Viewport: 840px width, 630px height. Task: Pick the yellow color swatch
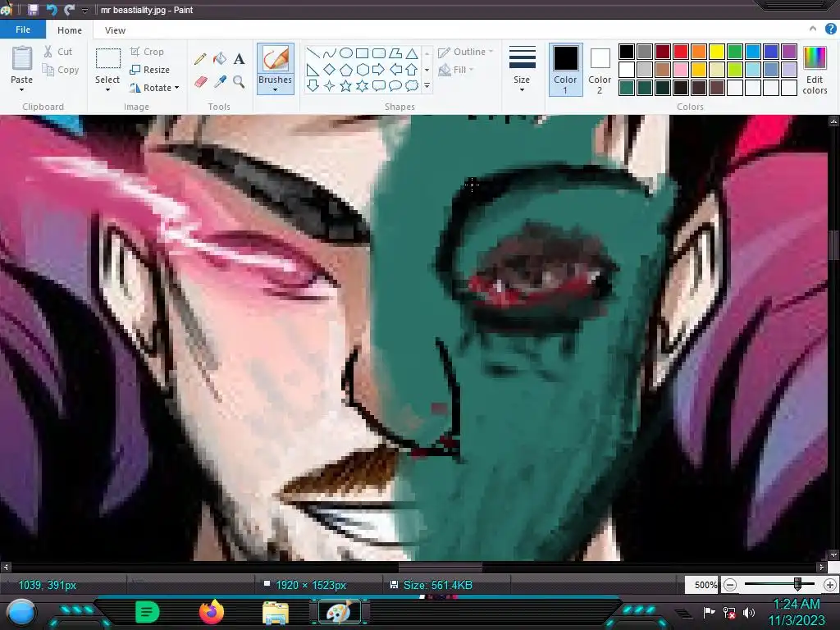coord(717,52)
